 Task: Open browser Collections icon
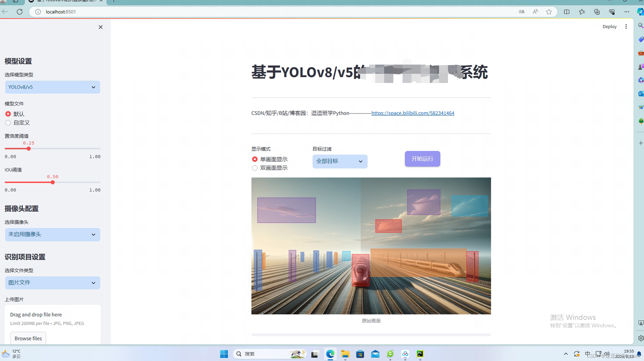coord(597,12)
